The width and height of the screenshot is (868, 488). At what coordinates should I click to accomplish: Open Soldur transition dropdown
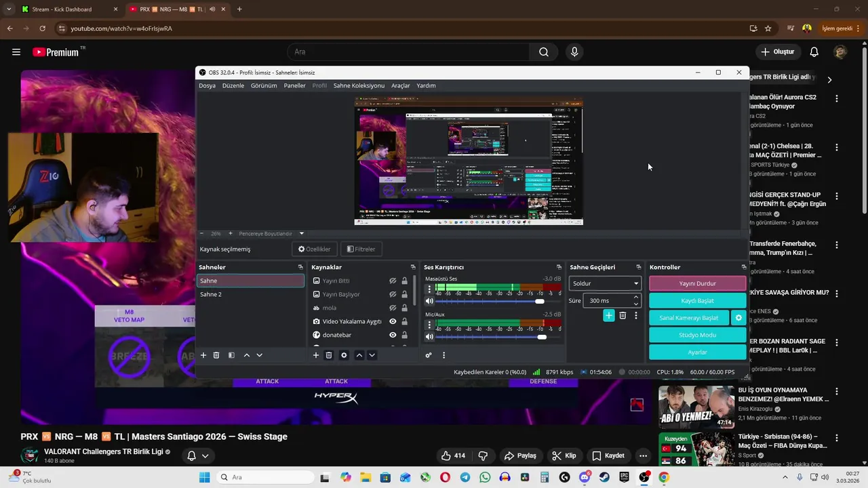[x=605, y=283]
